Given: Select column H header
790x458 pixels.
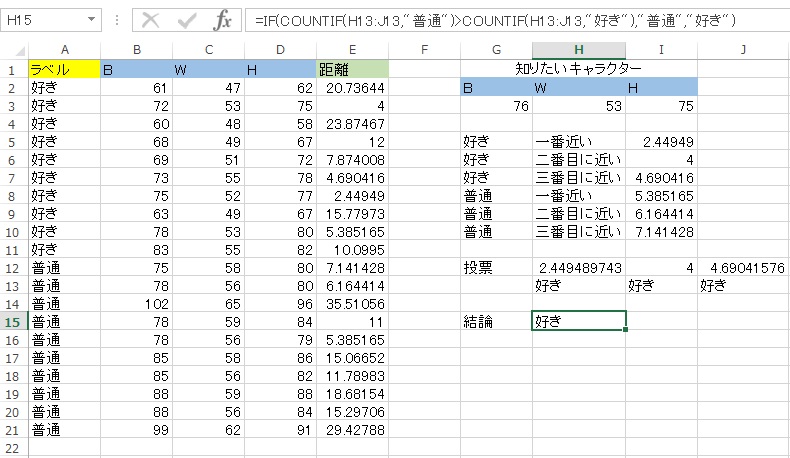Looking at the screenshot, I should click(579, 50).
